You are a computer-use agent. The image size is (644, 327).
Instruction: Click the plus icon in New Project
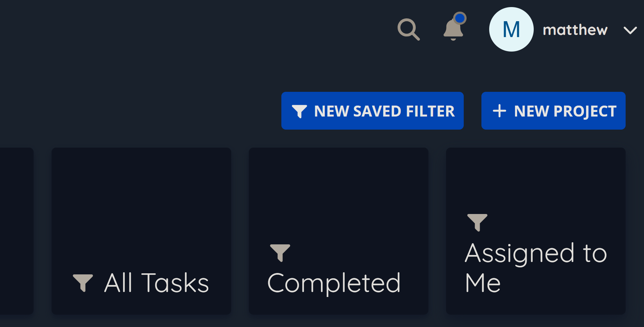[499, 111]
